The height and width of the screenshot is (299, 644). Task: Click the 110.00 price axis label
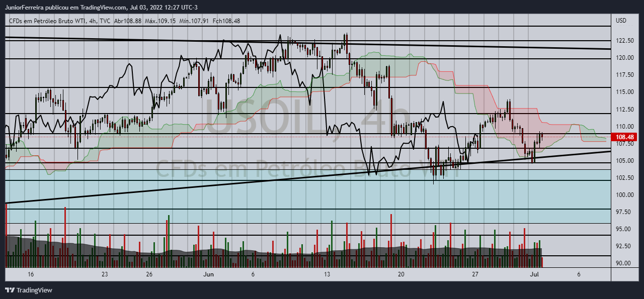click(624, 126)
